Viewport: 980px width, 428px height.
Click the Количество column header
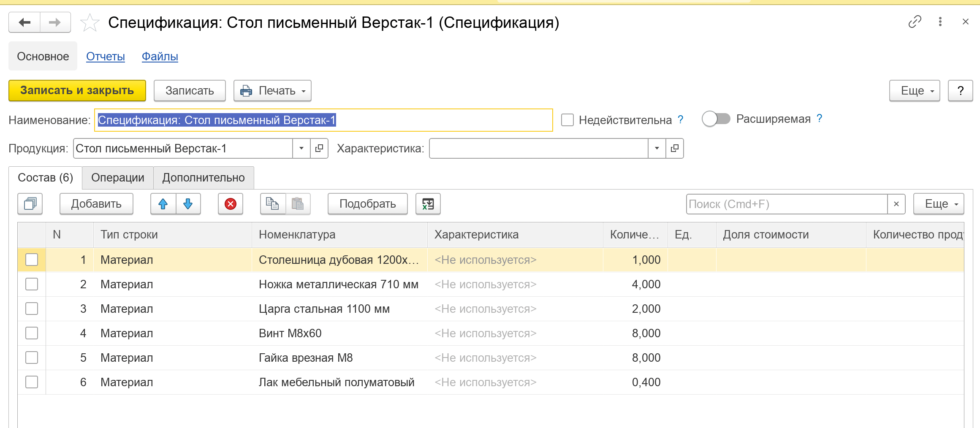(635, 235)
